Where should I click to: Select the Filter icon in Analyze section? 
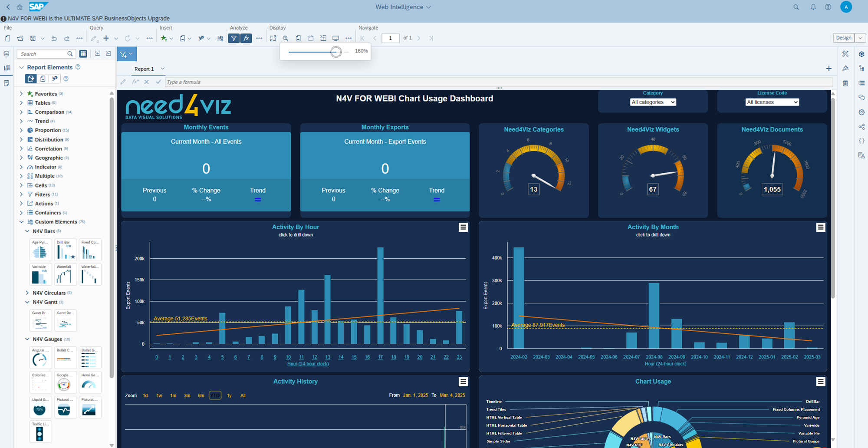pos(234,38)
